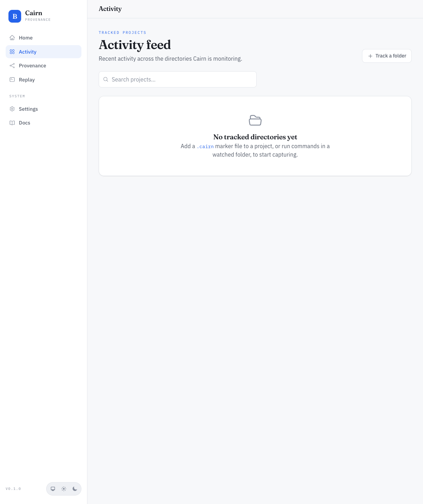The width and height of the screenshot is (423, 504).
Task: Click the Track a folder button
Action: [387, 56]
